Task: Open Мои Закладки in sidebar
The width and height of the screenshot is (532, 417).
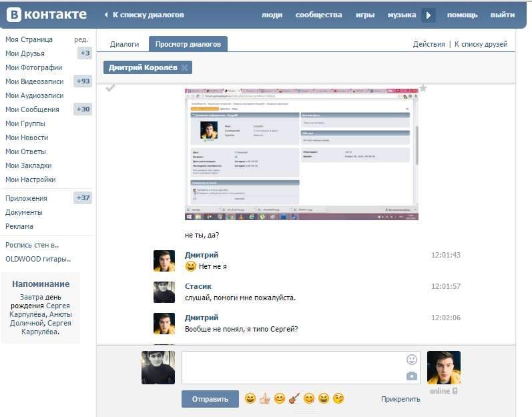Action: 29,165
